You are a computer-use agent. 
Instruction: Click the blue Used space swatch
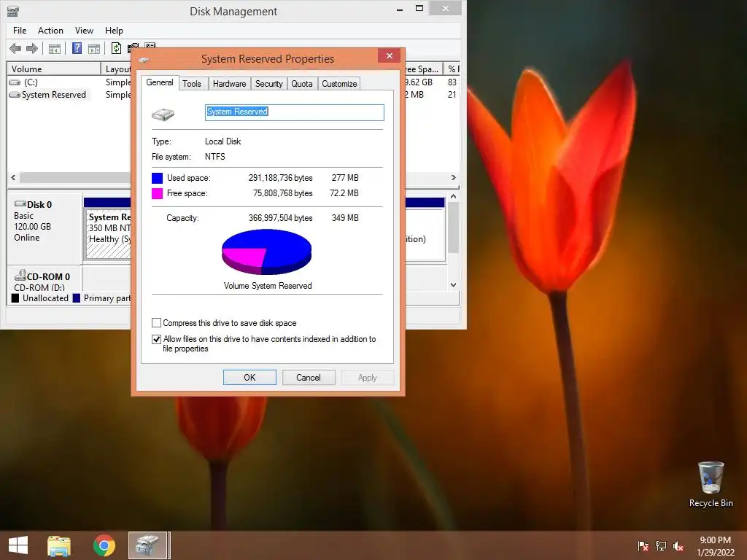pyautogui.click(x=158, y=178)
